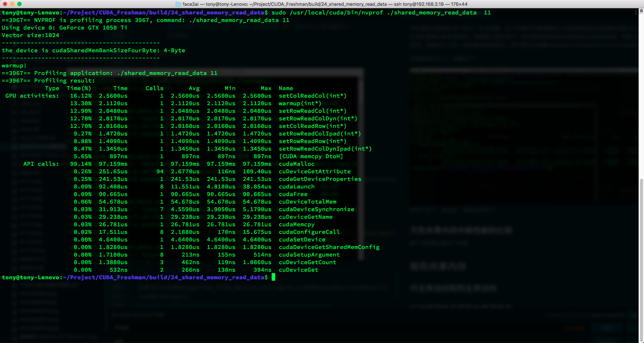Click the 'Type' column header
The height and width of the screenshot is (343, 644).
[52, 88]
